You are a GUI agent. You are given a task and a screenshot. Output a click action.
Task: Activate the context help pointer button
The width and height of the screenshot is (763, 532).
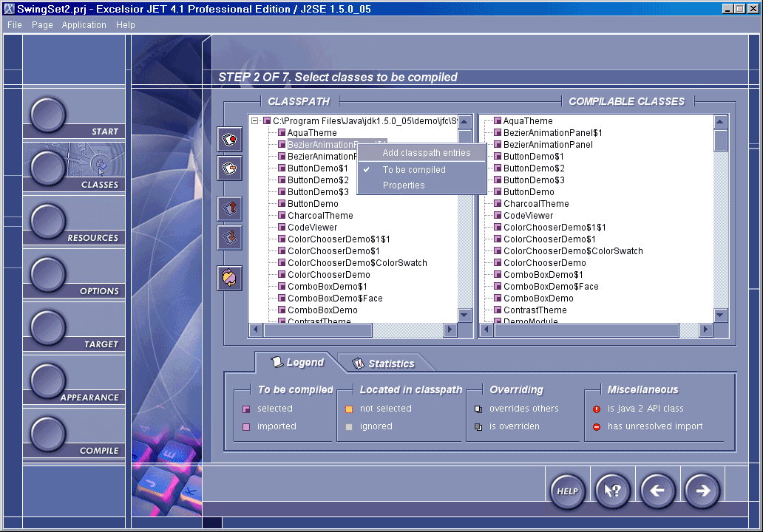pos(613,491)
